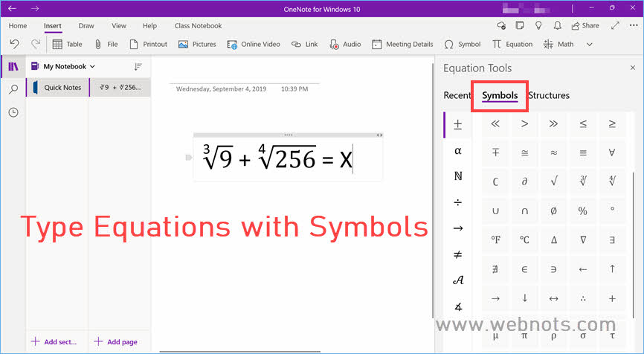The width and height of the screenshot is (644, 354).
Task: Select the Greek letters α category
Action: click(x=458, y=151)
